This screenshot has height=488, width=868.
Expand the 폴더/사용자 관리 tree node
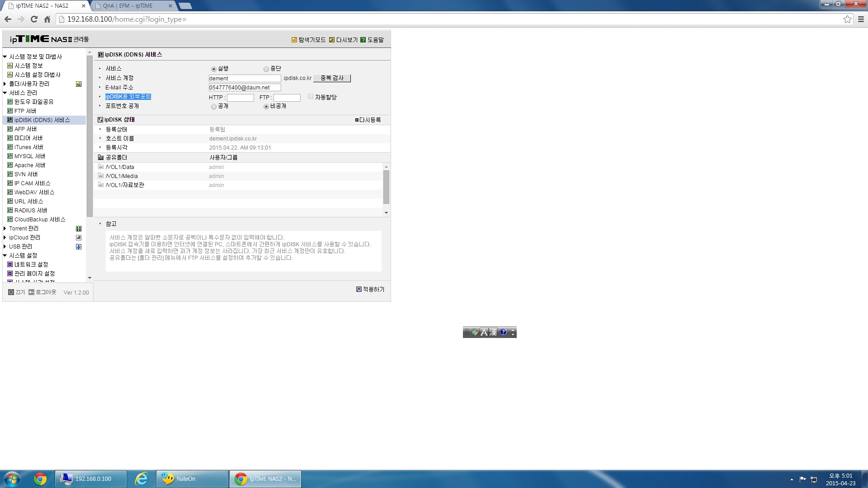pyautogui.click(x=5, y=84)
